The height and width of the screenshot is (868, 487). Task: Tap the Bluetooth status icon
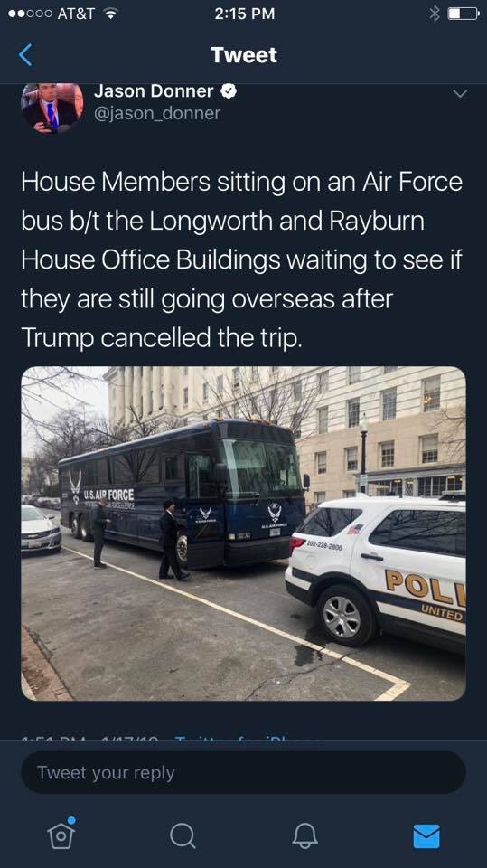pos(435,14)
